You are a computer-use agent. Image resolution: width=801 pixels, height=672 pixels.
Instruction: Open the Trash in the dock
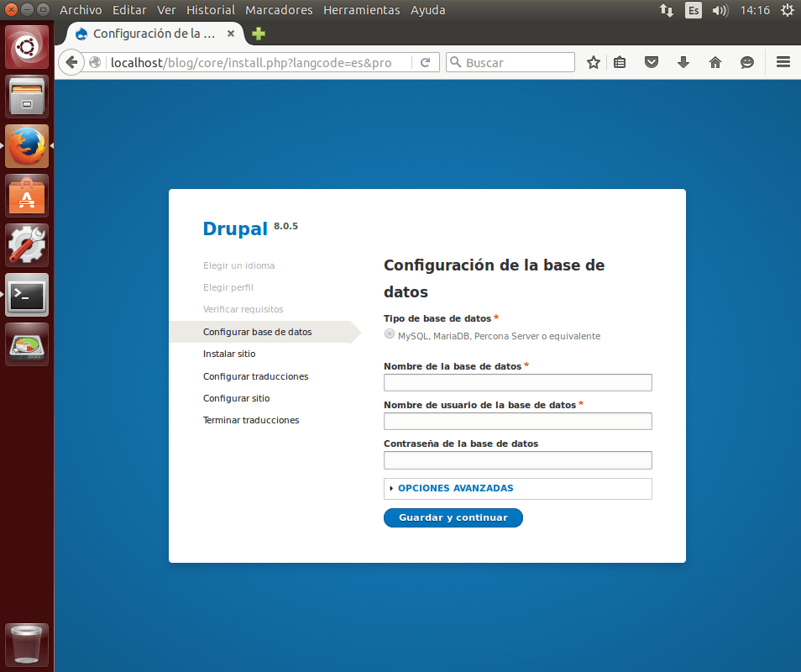point(27,645)
